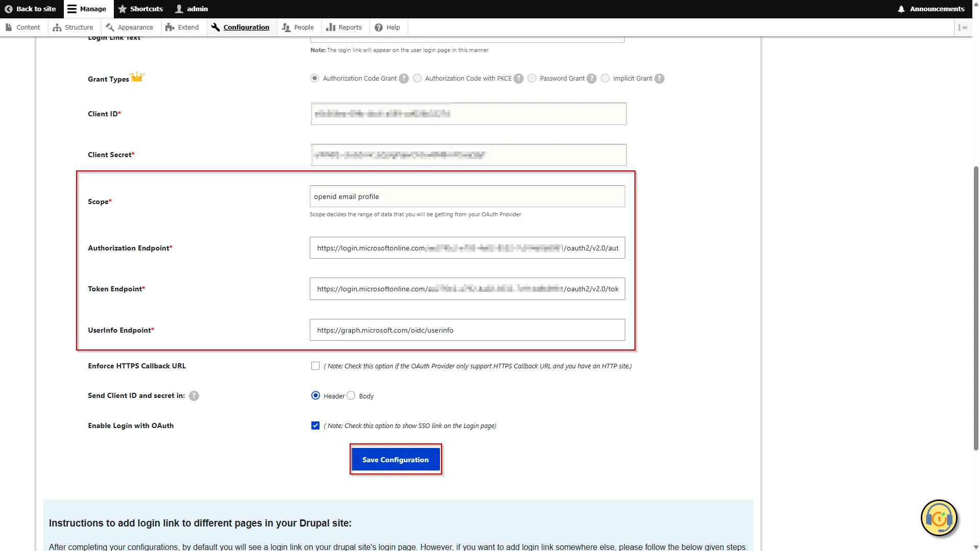Viewport: 980px width, 551px height.
Task: Open the Extend menu
Action: (x=182, y=28)
